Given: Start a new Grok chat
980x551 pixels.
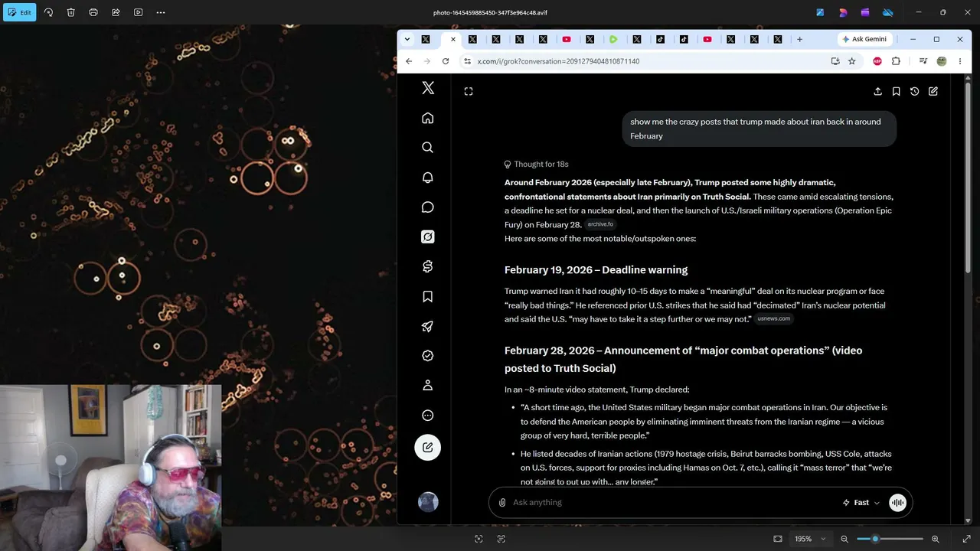Looking at the screenshot, I should click(x=933, y=92).
